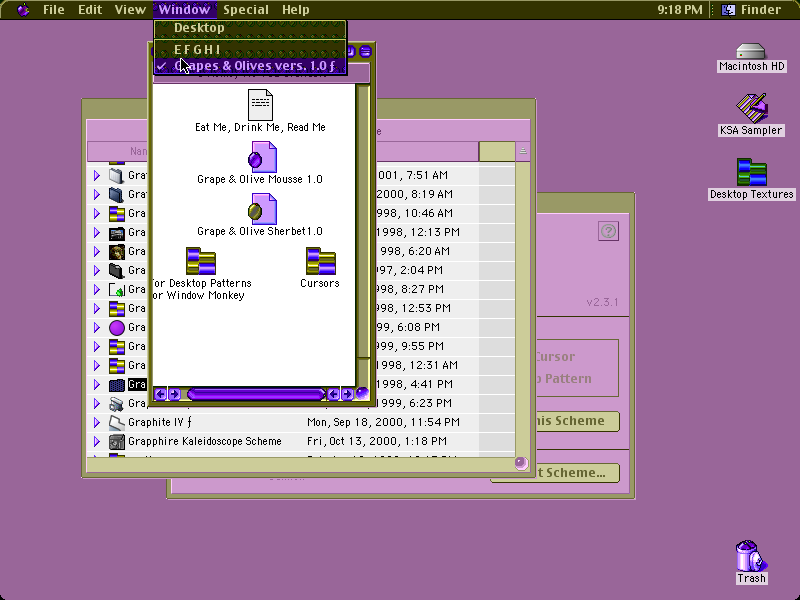800x600 pixels.
Task: Expand the row dated 7:51 AM
Action: (x=97, y=176)
